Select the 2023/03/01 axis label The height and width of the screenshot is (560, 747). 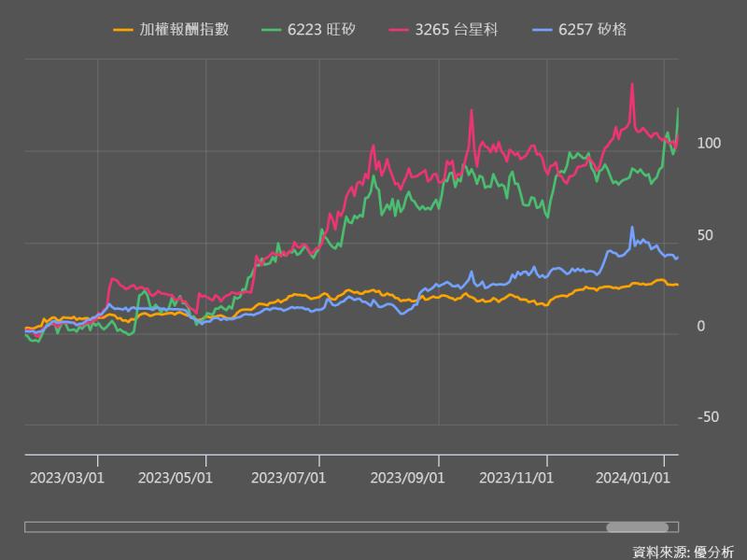[x=67, y=476]
